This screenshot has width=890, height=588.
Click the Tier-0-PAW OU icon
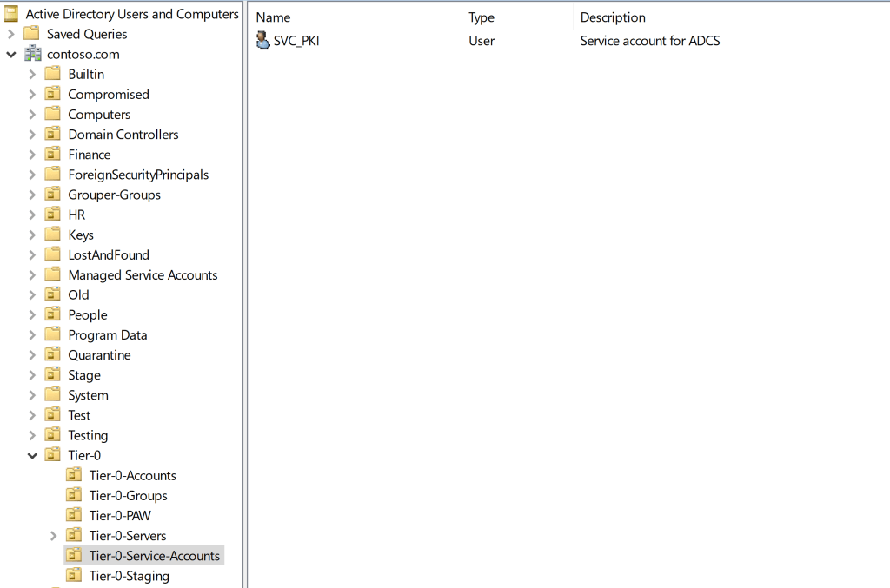coord(74,516)
